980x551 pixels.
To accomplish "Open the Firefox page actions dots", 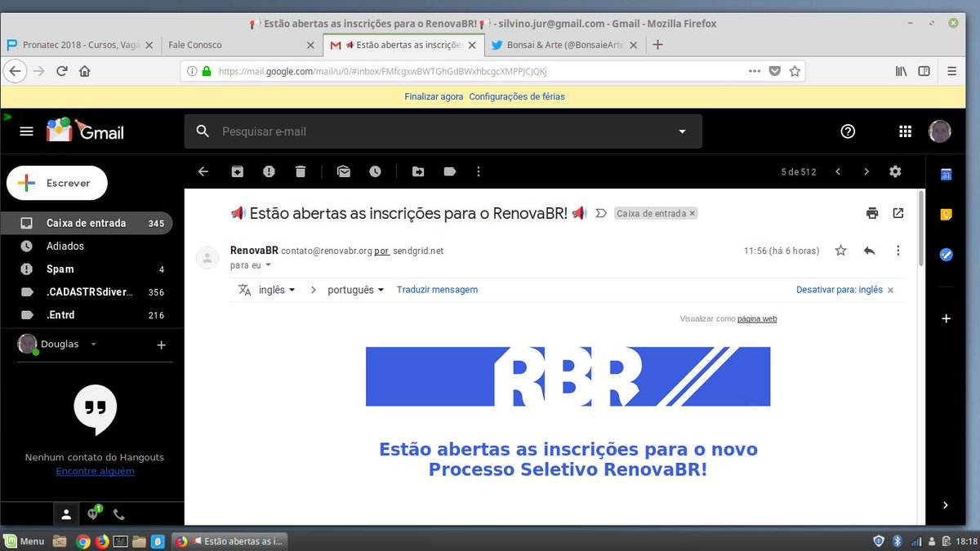I will [755, 71].
